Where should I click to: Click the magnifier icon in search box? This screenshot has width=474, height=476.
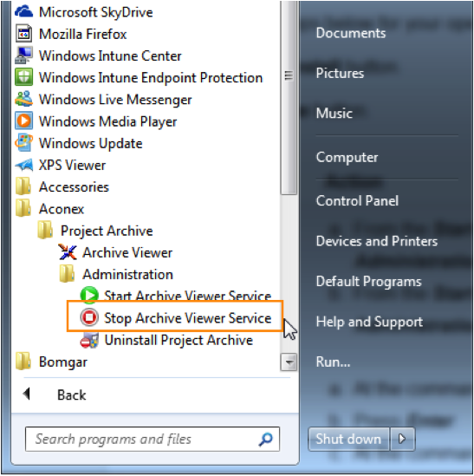266,440
